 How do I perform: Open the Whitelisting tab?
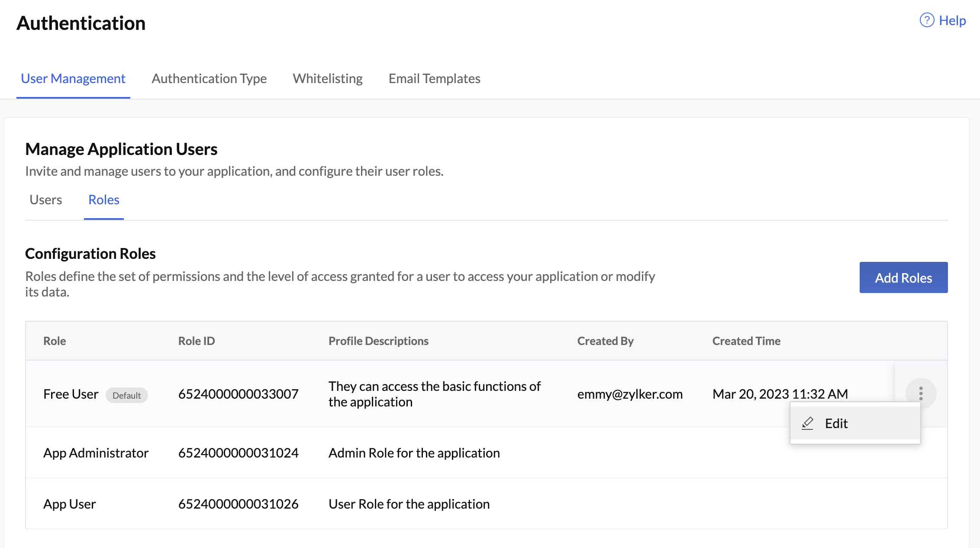328,78
